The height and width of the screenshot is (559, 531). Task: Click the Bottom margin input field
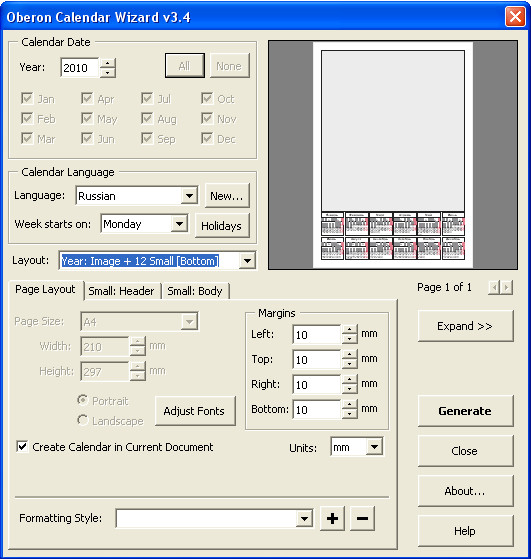click(x=317, y=409)
